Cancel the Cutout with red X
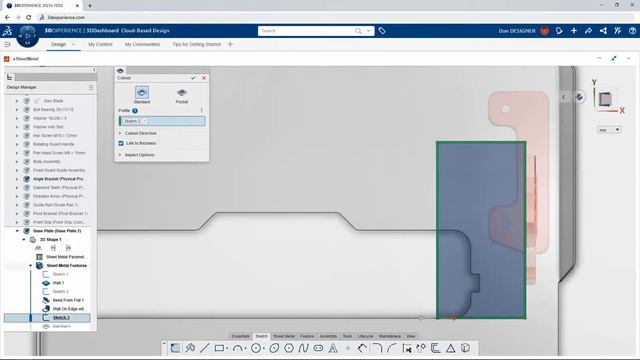Screen dimensions: 640x360 [204, 78]
